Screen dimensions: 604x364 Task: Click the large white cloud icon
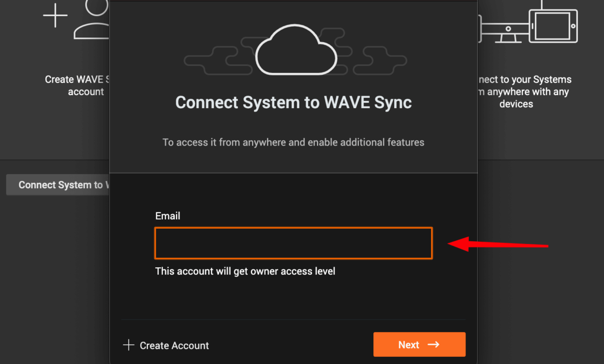pyautogui.click(x=296, y=50)
